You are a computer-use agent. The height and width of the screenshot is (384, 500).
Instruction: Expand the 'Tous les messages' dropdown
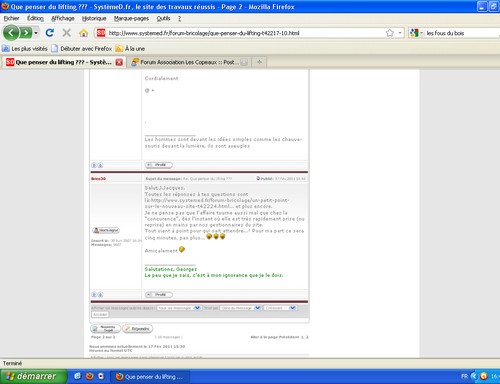(179, 308)
